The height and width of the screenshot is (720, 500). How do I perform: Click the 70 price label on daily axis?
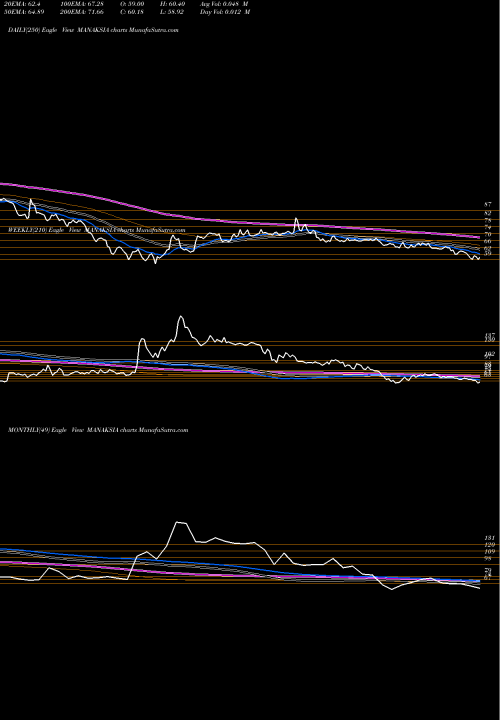(x=488, y=234)
